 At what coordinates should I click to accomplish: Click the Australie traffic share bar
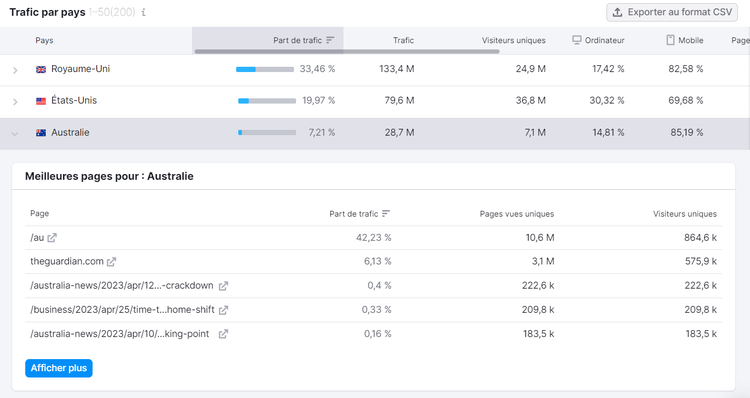(x=267, y=133)
